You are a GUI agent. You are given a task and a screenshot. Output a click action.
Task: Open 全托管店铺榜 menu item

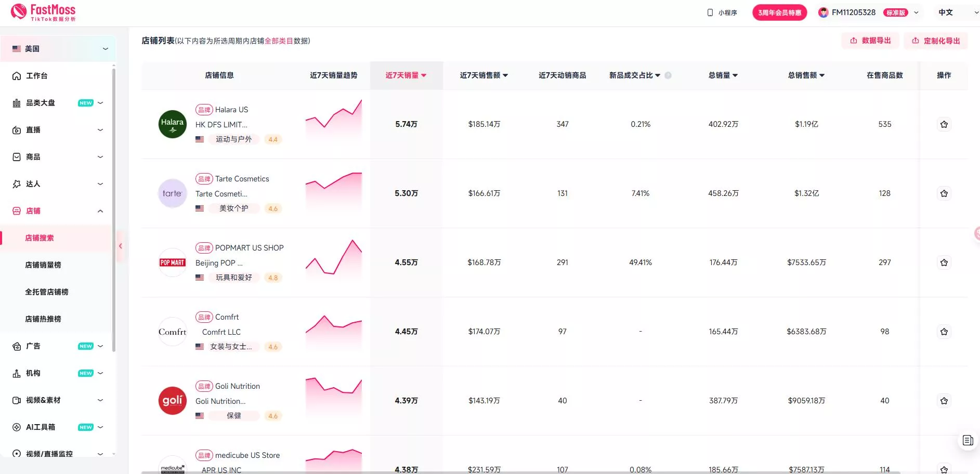coord(47,292)
